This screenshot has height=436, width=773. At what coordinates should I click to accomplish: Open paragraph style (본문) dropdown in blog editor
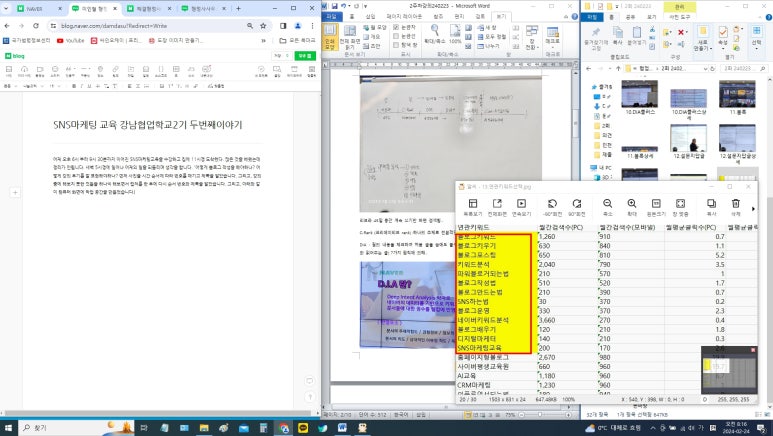coord(9,86)
